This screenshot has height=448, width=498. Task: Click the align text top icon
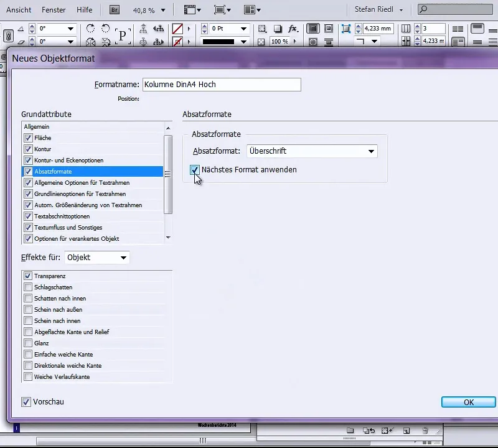477,29
